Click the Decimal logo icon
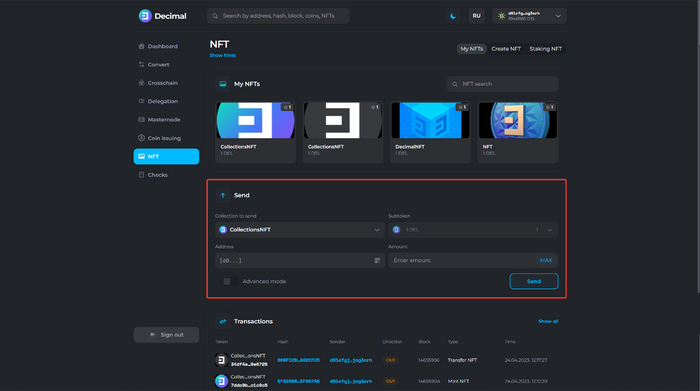Image resolution: width=700 pixels, height=391 pixels. (x=145, y=16)
